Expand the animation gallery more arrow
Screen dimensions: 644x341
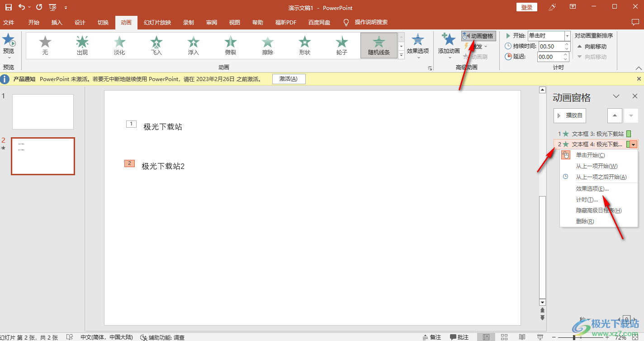(401, 55)
